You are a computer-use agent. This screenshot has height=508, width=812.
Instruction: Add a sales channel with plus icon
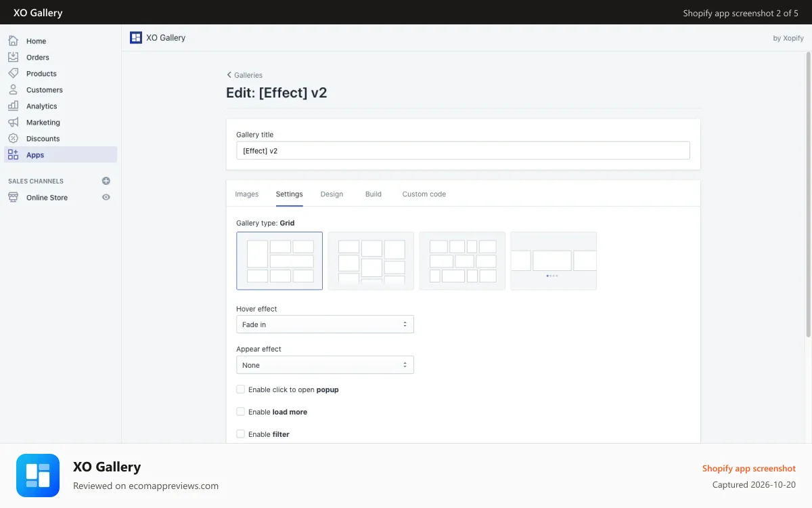coord(106,181)
